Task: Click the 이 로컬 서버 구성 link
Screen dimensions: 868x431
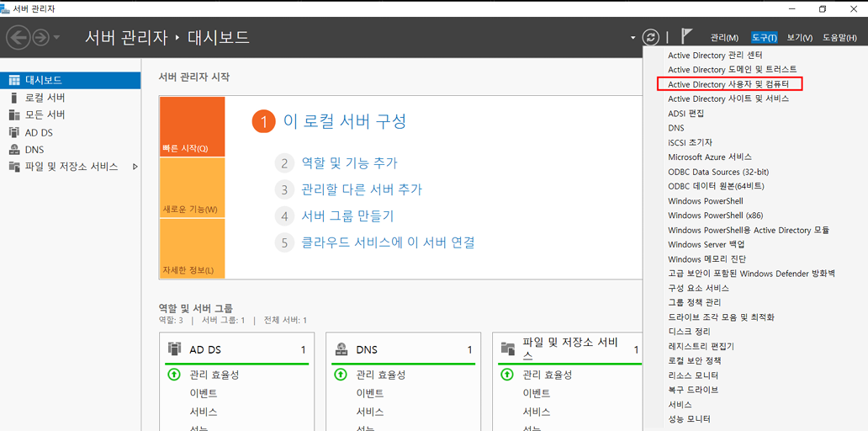Action: pos(344,121)
